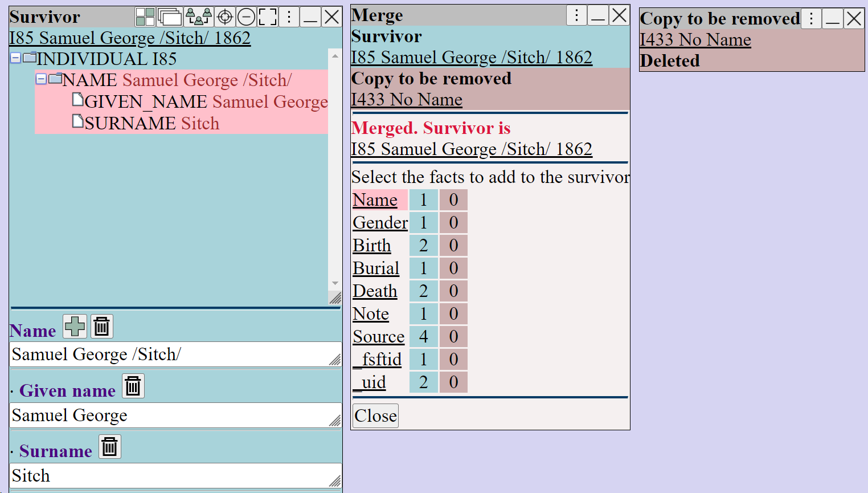Click the stacked windows icon in Survivor toolbar

[x=170, y=17]
